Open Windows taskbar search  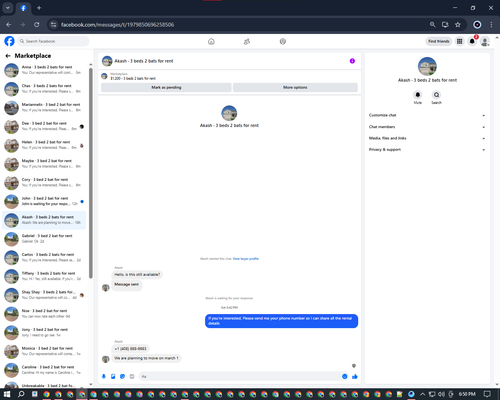pyautogui.click(x=21, y=394)
